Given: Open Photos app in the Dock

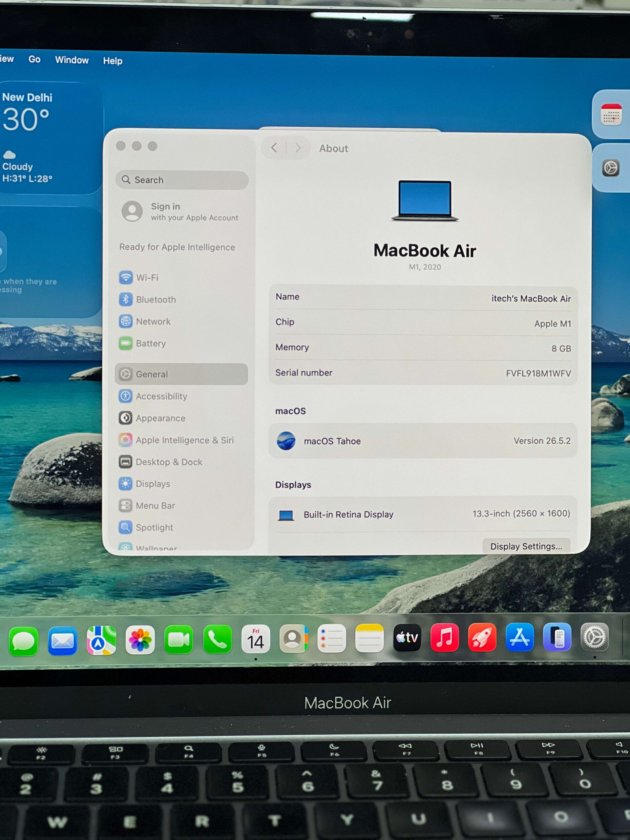Looking at the screenshot, I should [140, 640].
